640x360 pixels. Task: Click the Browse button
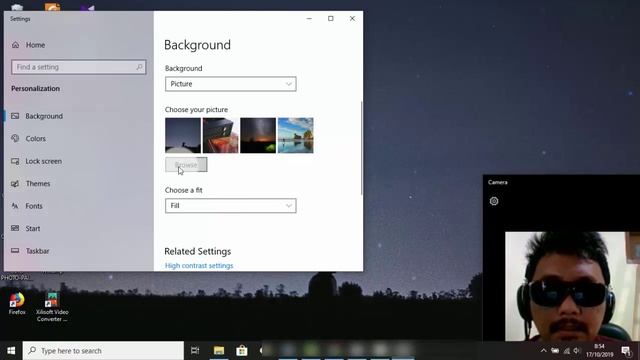pyautogui.click(x=186, y=165)
